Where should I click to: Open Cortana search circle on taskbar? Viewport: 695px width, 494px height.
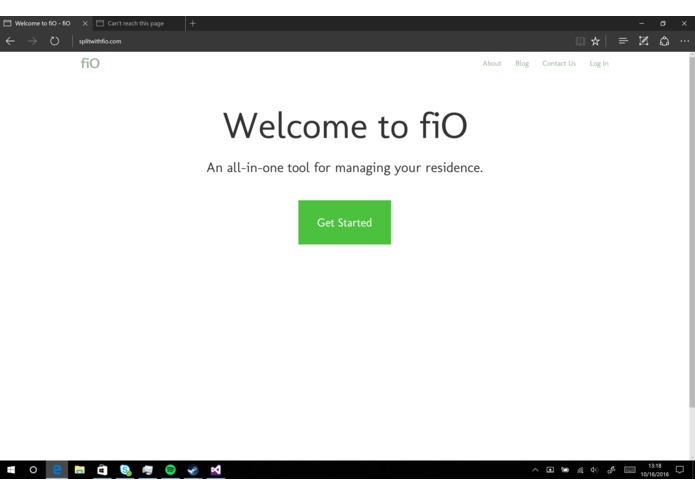33,470
